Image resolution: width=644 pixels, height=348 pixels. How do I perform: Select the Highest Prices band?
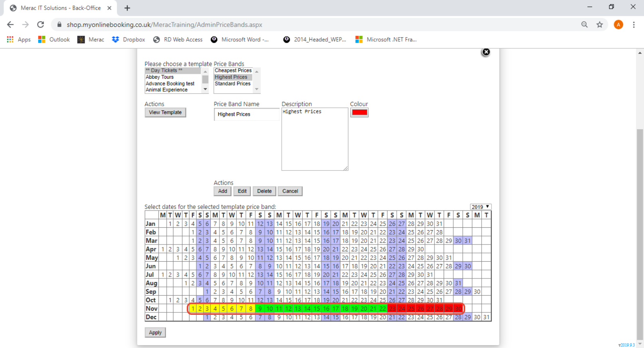tap(233, 77)
